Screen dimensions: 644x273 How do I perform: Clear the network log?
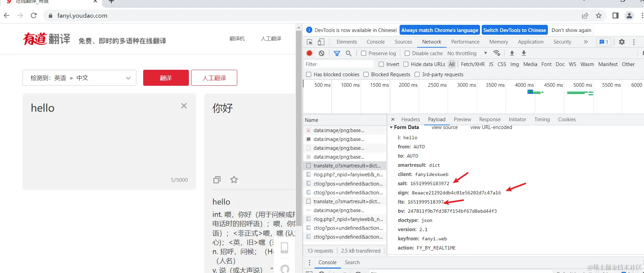[x=321, y=53]
